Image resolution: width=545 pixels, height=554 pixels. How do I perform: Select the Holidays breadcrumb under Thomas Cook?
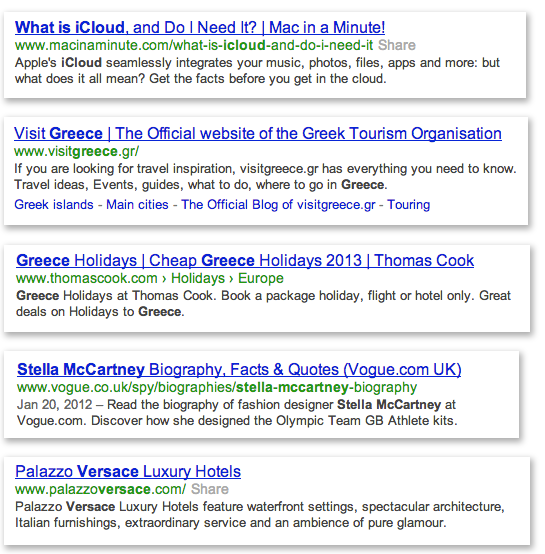point(198,278)
